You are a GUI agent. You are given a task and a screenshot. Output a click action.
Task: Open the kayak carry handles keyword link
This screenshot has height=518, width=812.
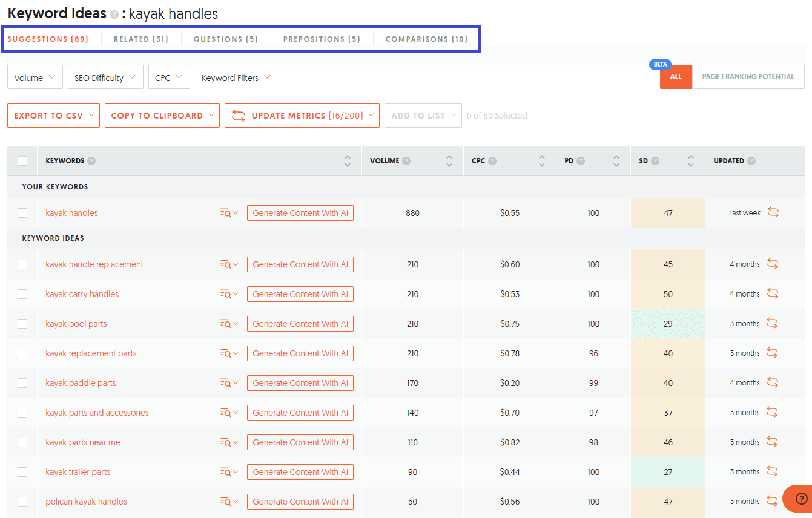(x=82, y=294)
